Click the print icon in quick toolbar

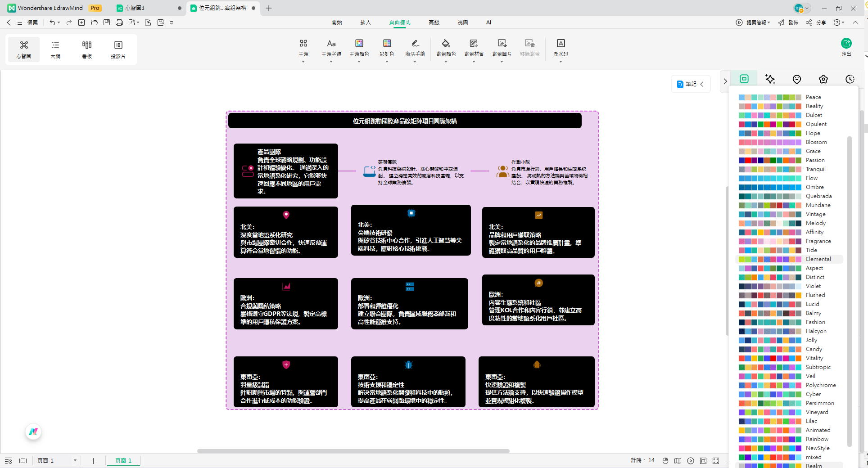pos(119,22)
